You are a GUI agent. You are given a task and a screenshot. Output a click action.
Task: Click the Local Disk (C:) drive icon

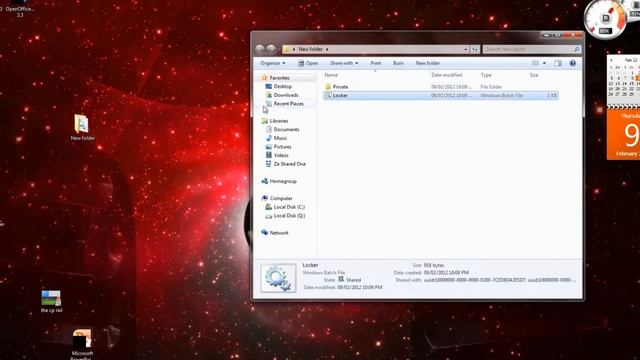tap(269, 207)
